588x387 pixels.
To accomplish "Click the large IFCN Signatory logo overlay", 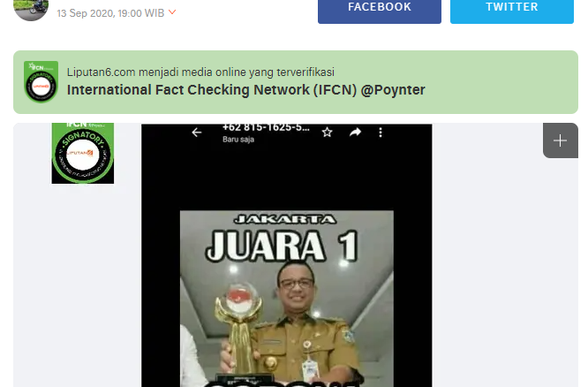I will click(82, 153).
